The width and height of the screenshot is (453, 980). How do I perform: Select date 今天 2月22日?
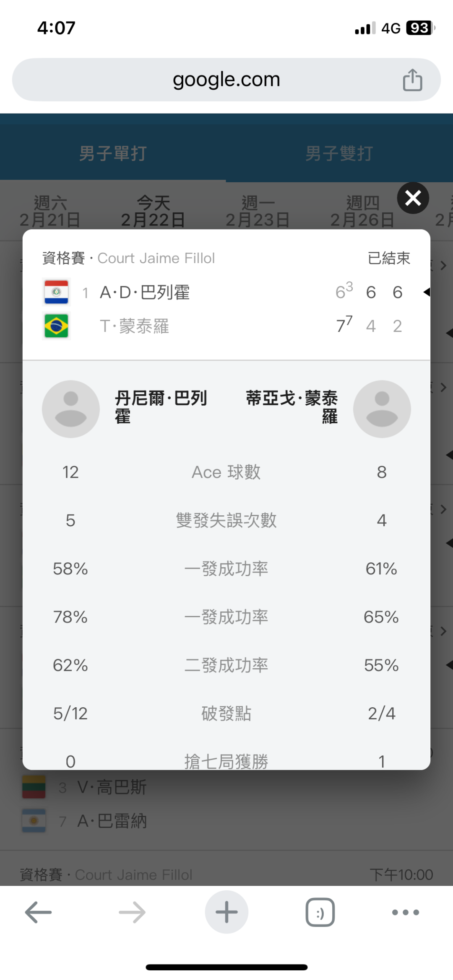153,211
